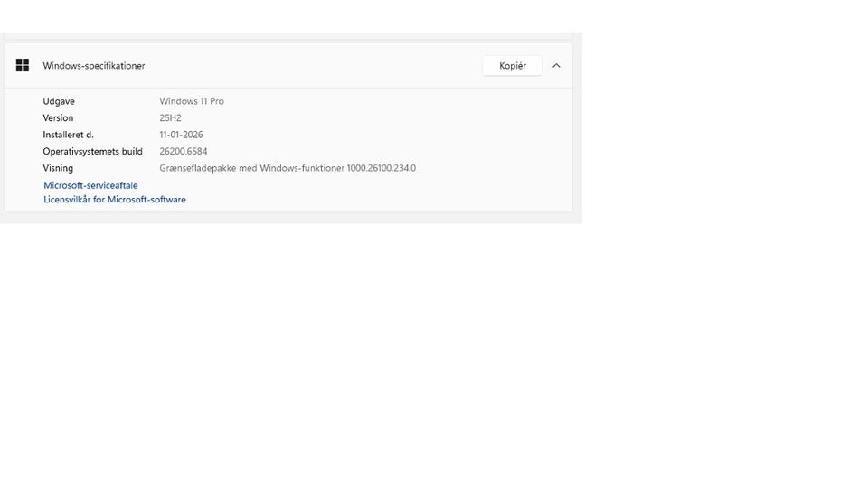868x488 pixels.
Task: Select the Version label
Action: 58,117
